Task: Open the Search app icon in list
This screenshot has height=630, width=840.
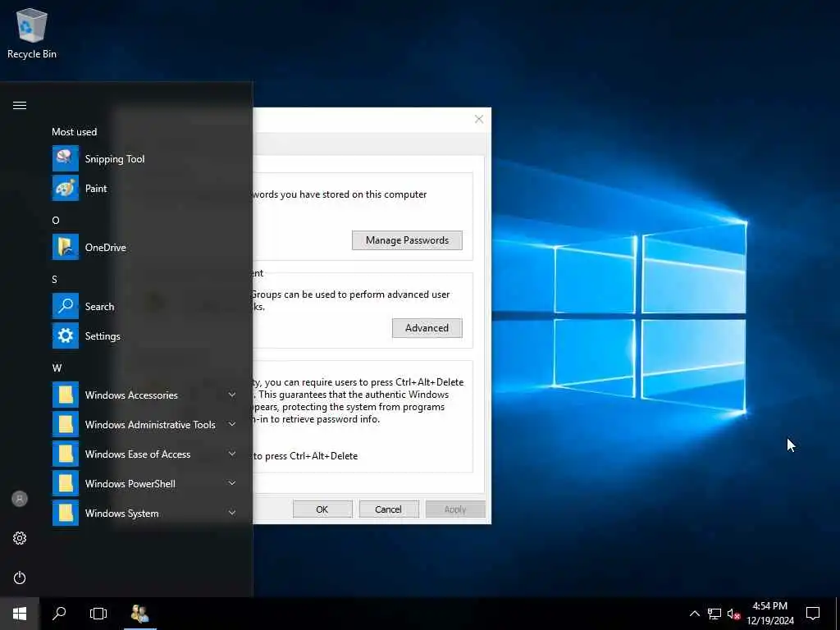Action: point(66,306)
